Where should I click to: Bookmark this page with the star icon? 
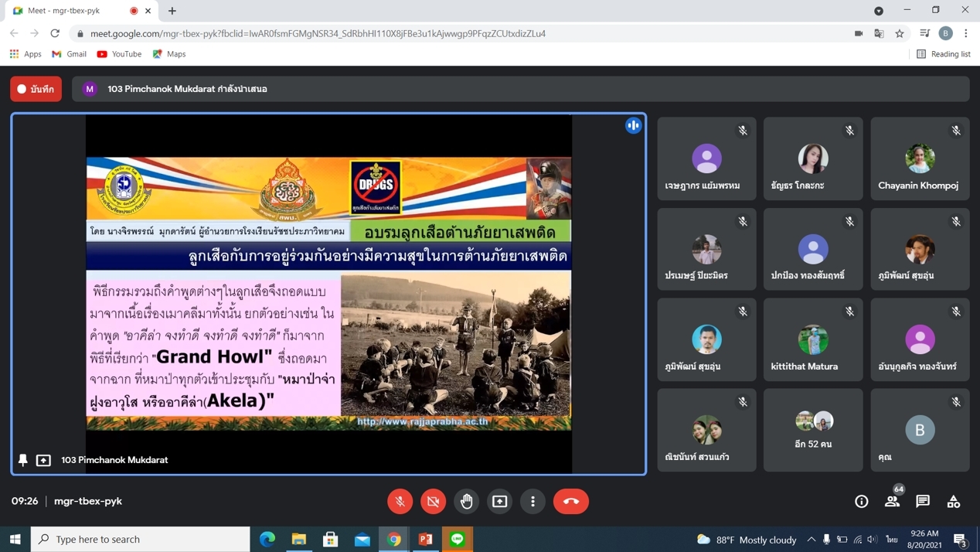(900, 33)
